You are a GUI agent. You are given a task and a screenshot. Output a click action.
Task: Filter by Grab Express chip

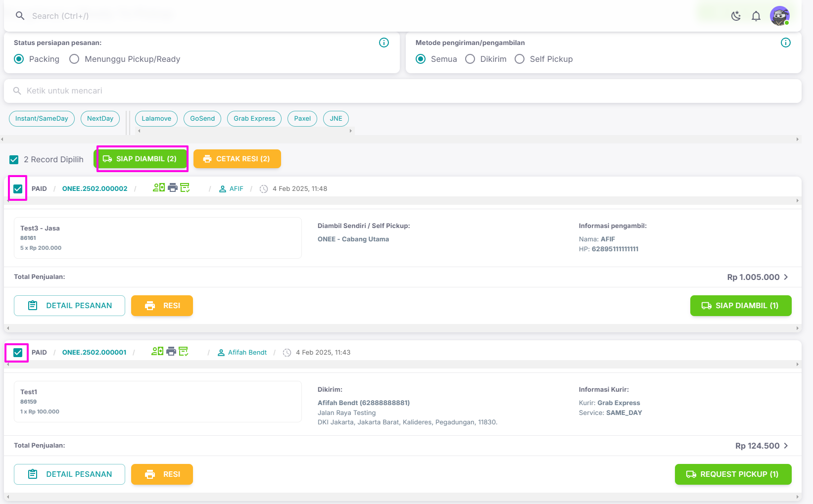(x=254, y=118)
